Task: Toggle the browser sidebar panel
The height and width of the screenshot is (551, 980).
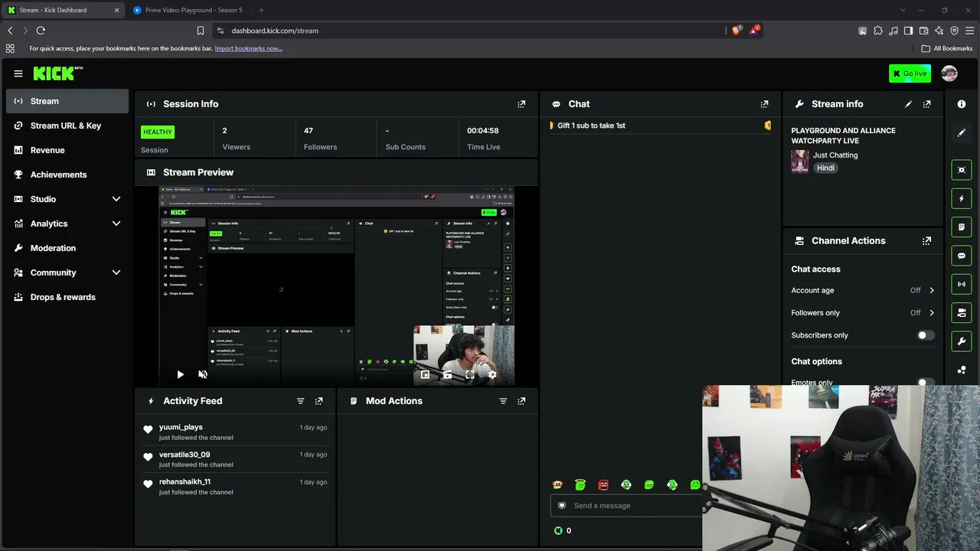Action: [x=908, y=31]
